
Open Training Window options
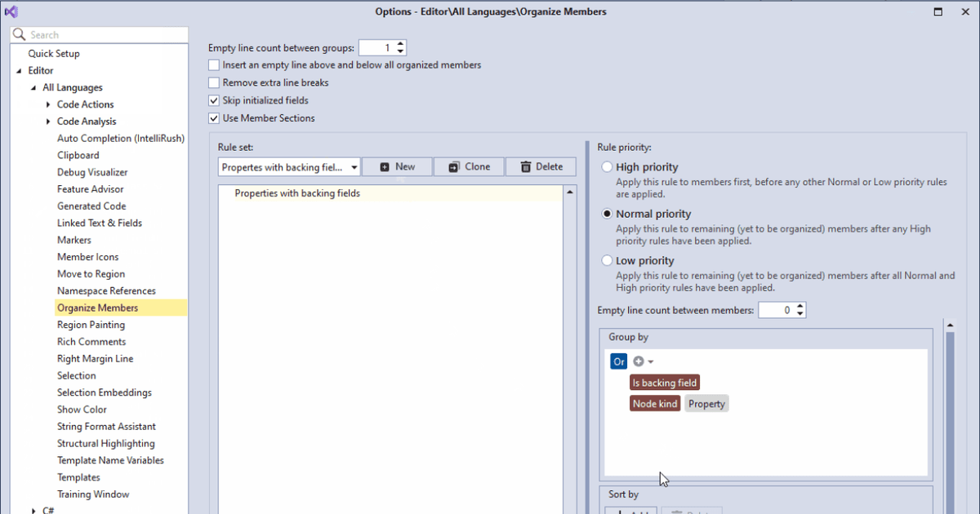[93, 494]
